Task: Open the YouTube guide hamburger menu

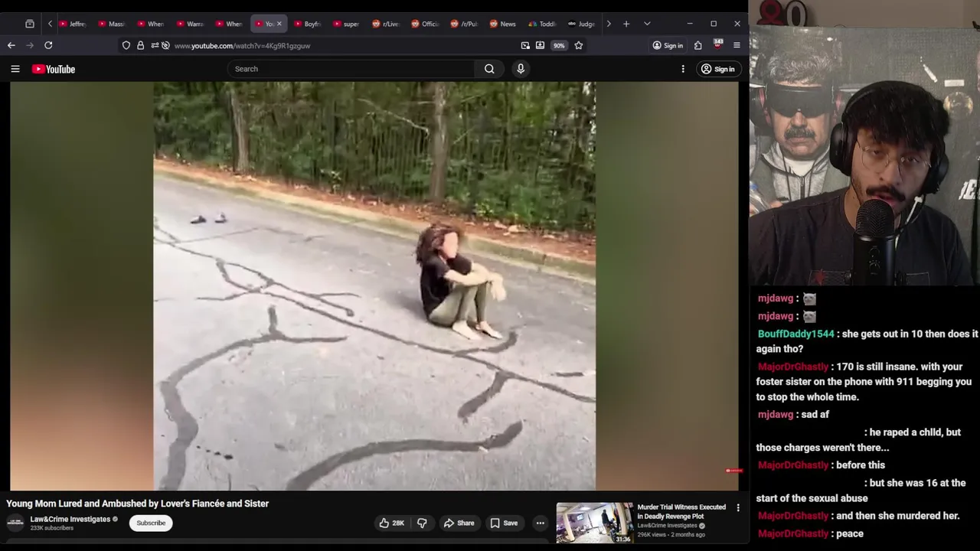Action: (15, 69)
